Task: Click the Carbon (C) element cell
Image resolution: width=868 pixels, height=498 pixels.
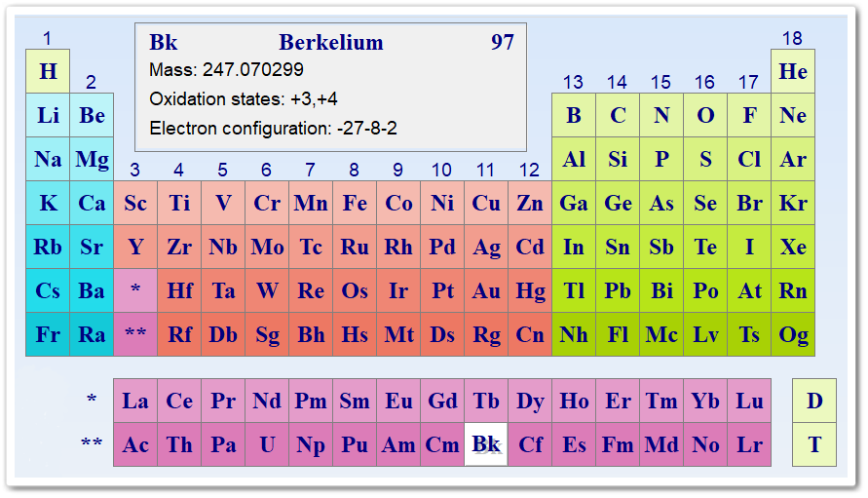Action: (x=618, y=115)
